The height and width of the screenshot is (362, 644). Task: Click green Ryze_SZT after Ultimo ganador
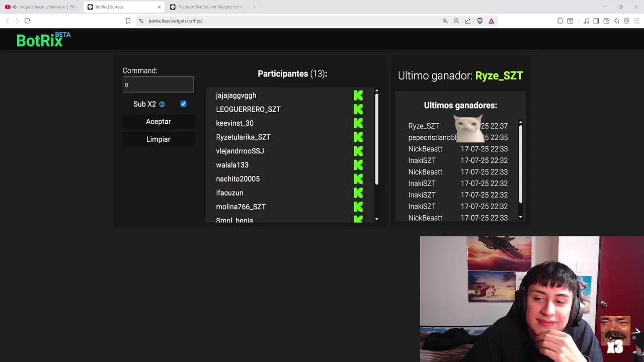click(x=499, y=76)
